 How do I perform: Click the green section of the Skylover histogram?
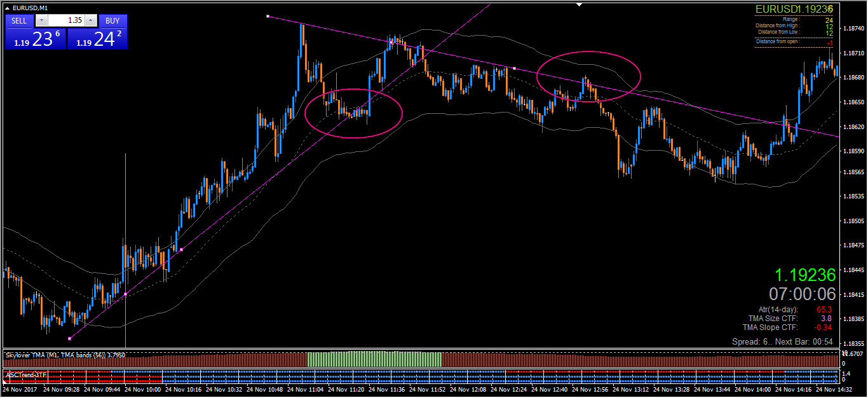click(374, 359)
